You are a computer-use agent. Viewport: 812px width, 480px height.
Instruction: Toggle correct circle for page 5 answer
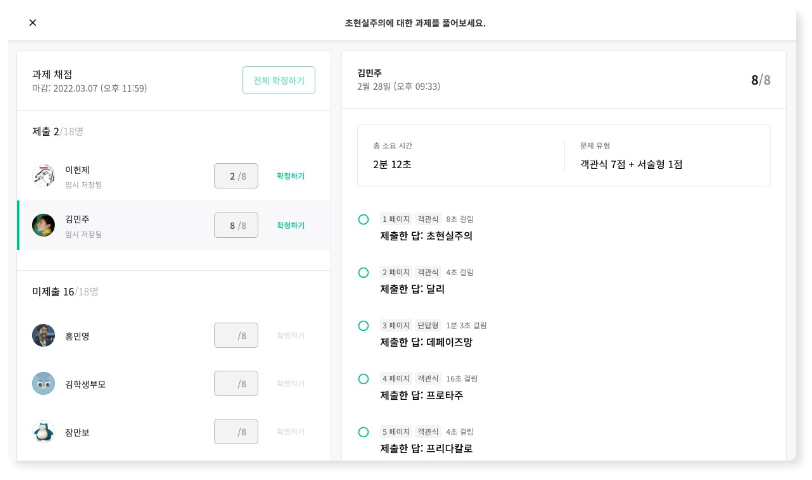click(x=364, y=432)
